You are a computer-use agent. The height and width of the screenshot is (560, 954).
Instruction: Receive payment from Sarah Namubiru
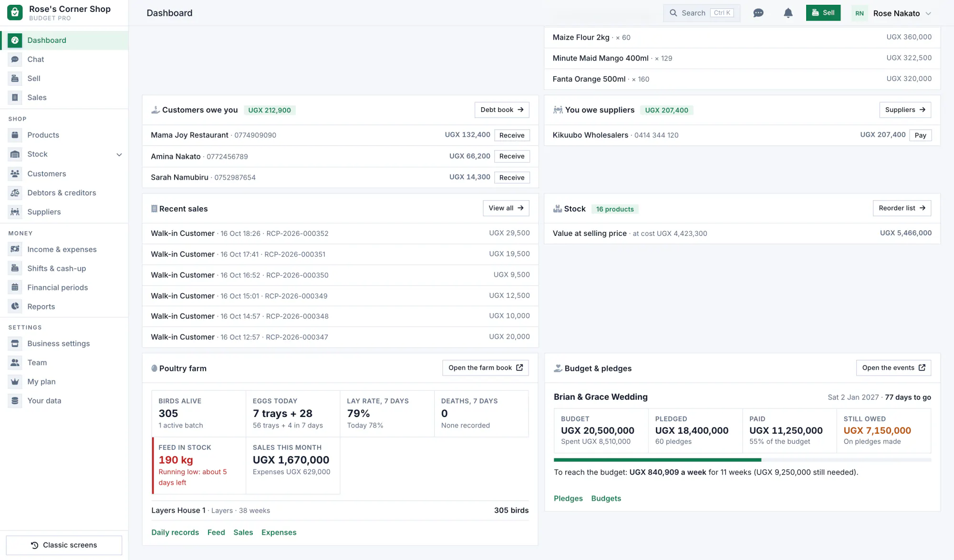click(x=512, y=178)
